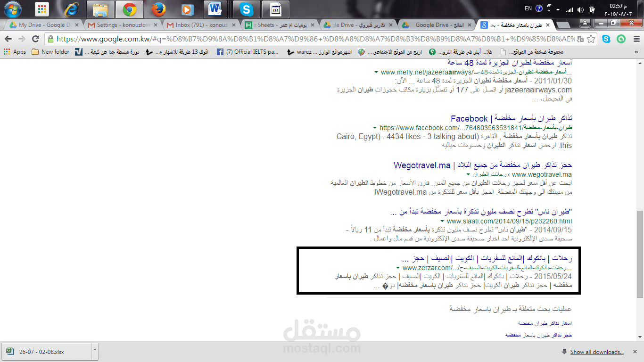Switch to the My Drive - Google Drive tab
This screenshot has width=644, height=362.
(44, 25)
